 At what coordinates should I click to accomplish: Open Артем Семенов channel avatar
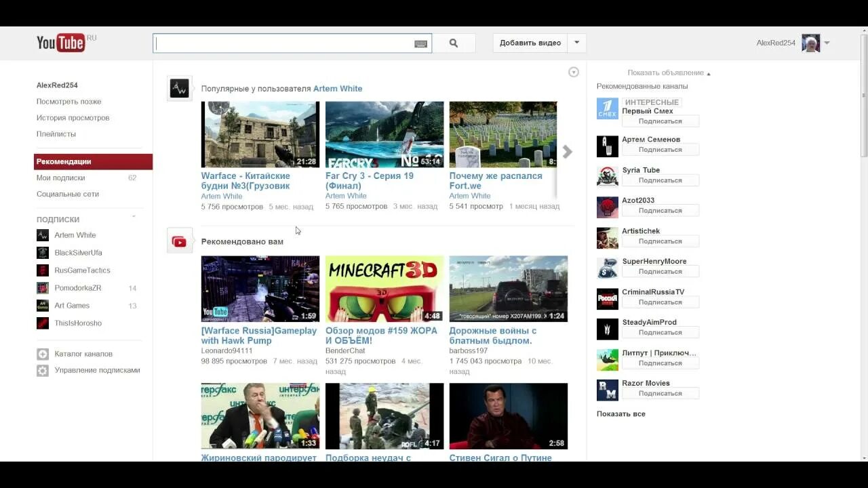coord(608,146)
